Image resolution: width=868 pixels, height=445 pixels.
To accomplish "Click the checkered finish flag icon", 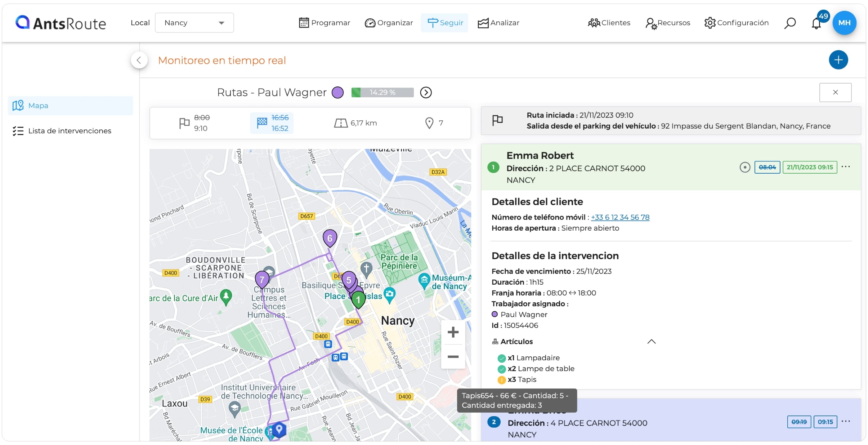I will click(262, 123).
